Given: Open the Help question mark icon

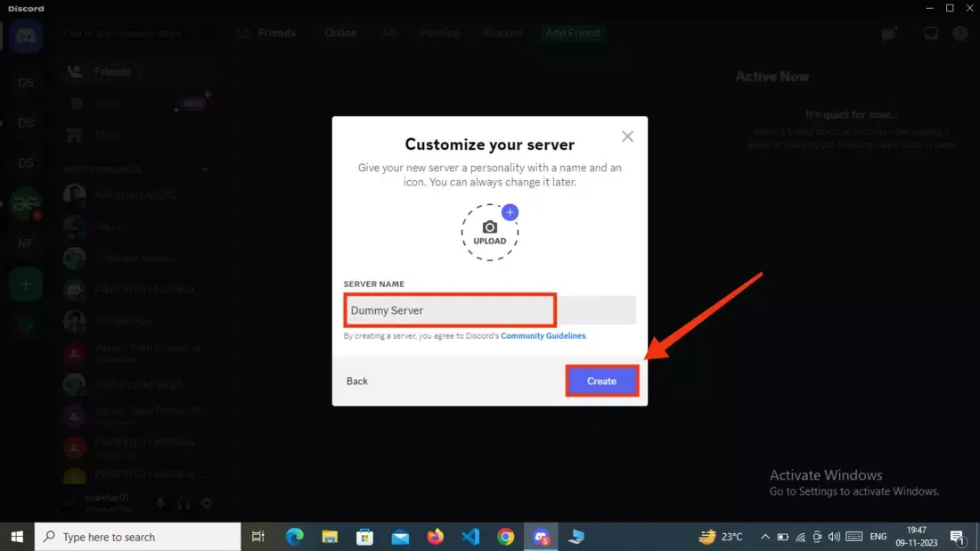Looking at the screenshot, I should pyautogui.click(x=960, y=33).
